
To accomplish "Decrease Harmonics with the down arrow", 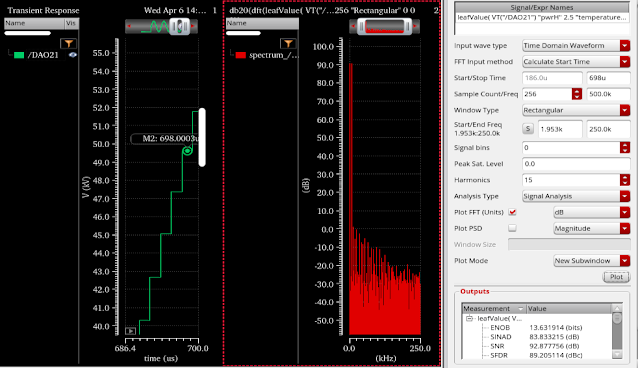I will click(x=625, y=183).
